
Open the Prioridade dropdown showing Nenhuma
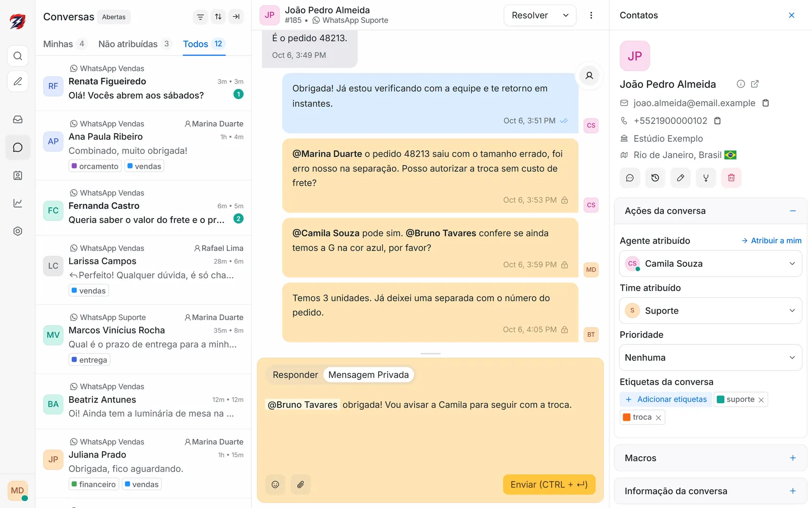[x=710, y=358]
